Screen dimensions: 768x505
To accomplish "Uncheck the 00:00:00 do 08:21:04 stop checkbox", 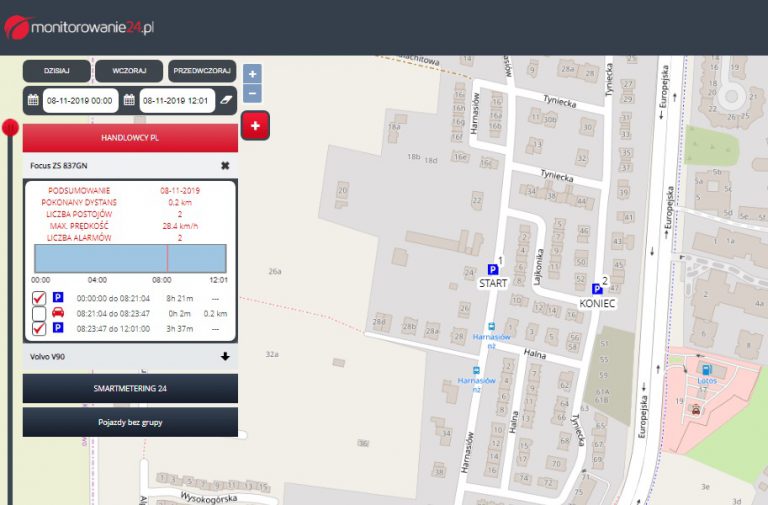I will pyautogui.click(x=39, y=298).
